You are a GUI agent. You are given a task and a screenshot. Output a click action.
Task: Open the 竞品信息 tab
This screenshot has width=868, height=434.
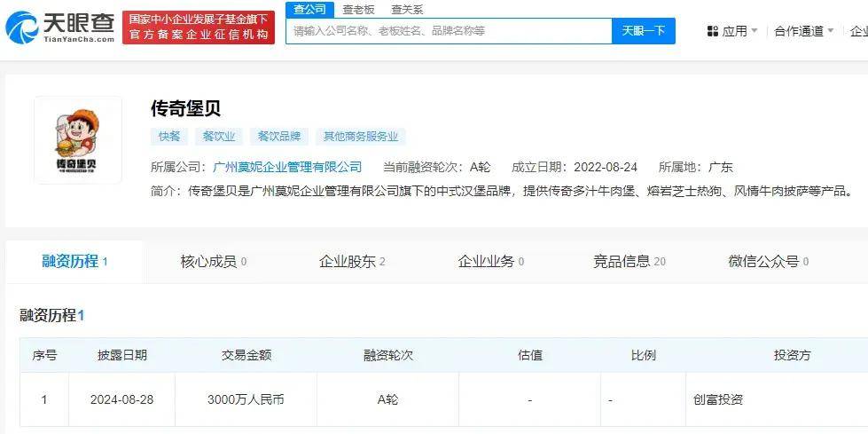pos(629,261)
